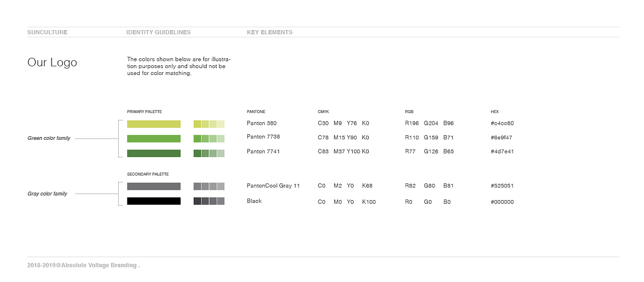Image resolution: width=644 pixels, height=282 pixels.
Task: Click the SUNCULTURE header label
Action: (47, 32)
